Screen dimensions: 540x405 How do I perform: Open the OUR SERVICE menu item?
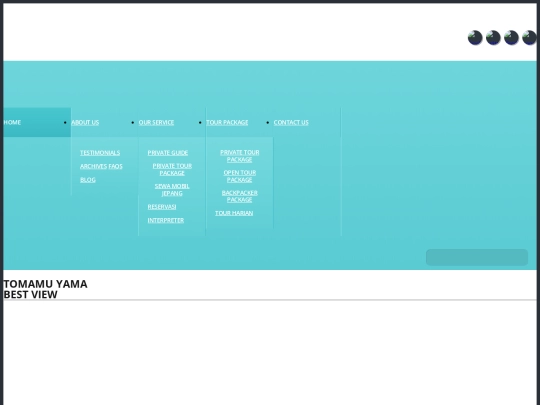[x=156, y=122]
